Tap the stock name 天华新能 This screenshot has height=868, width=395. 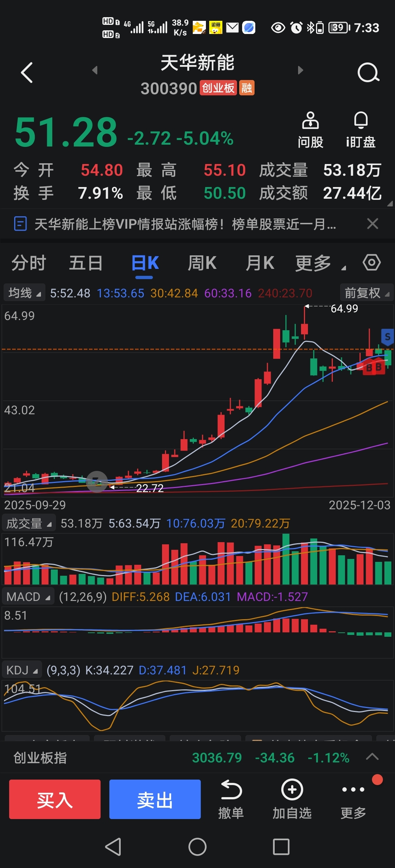coord(197,62)
